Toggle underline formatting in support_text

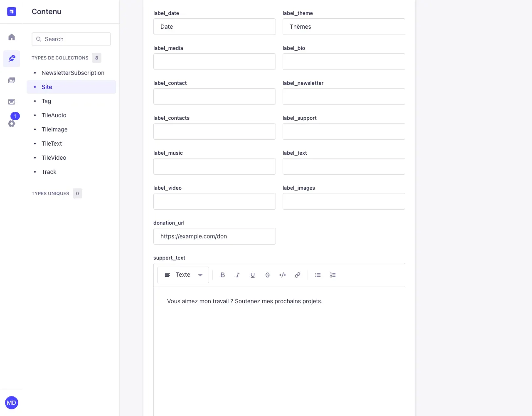click(x=253, y=275)
